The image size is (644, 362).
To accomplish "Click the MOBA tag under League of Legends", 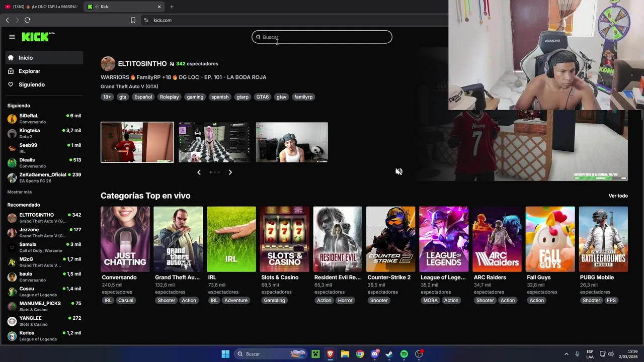I will click(x=431, y=301).
